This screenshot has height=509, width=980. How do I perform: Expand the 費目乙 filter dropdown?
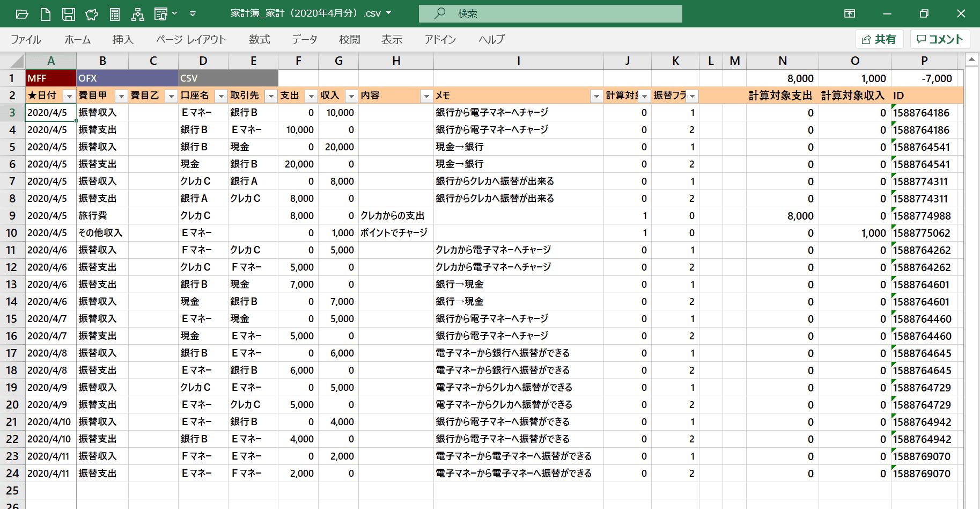coord(172,96)
